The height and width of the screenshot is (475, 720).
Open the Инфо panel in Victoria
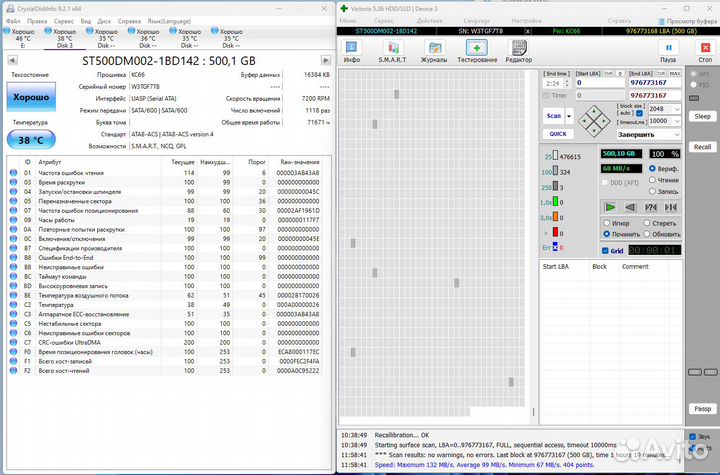(352, 52)
